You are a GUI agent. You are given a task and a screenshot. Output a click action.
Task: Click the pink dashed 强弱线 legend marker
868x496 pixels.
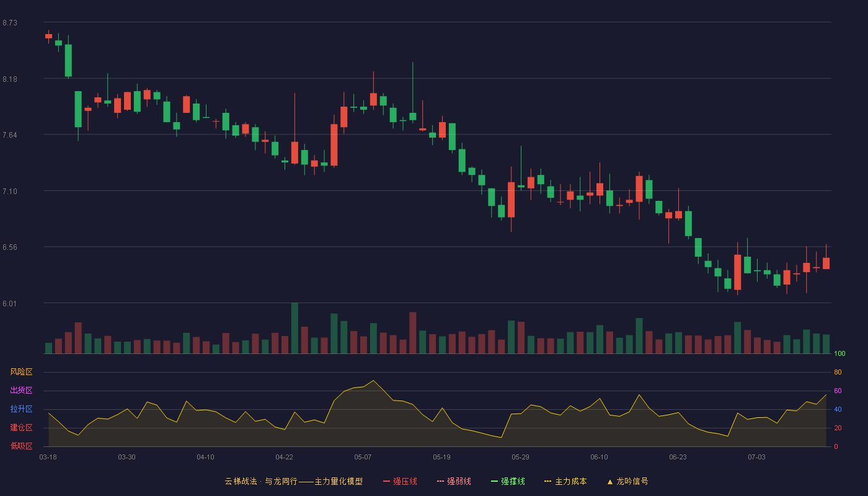[440, 481]
